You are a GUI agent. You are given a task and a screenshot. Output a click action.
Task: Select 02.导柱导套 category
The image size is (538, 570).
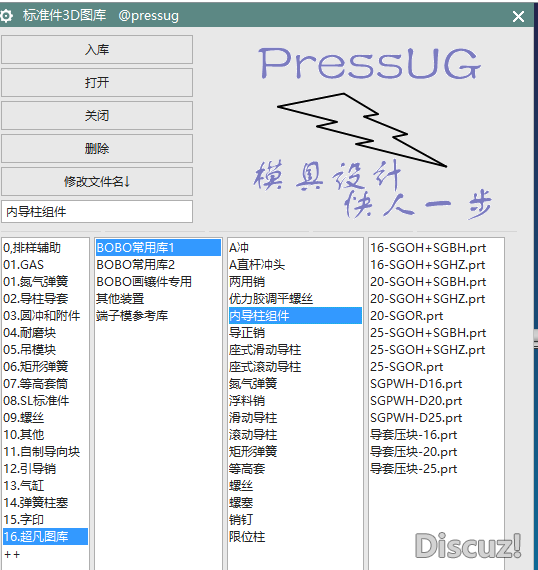(45, 299)
